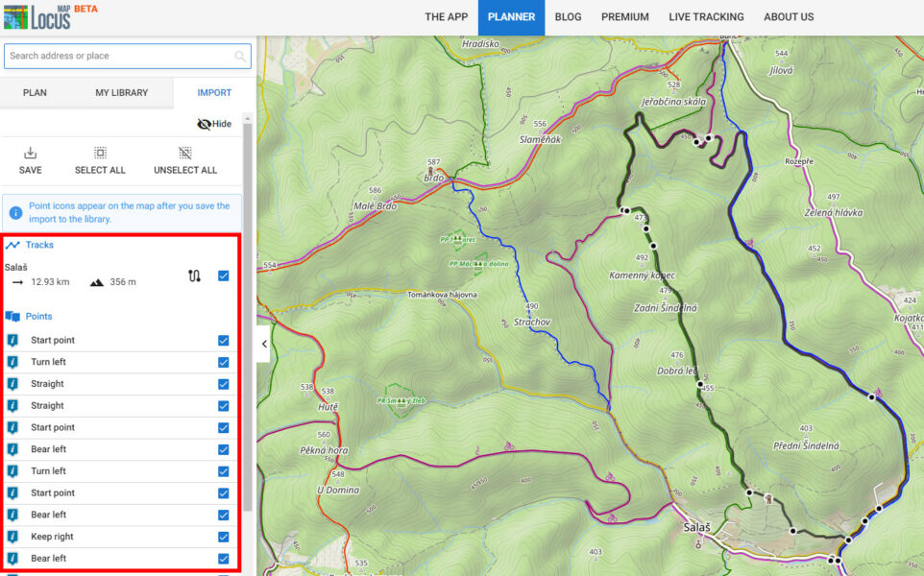Open the Live Tracking page
Image resolution: width=924 pixels, height=576 pixels.
point(706,17)
